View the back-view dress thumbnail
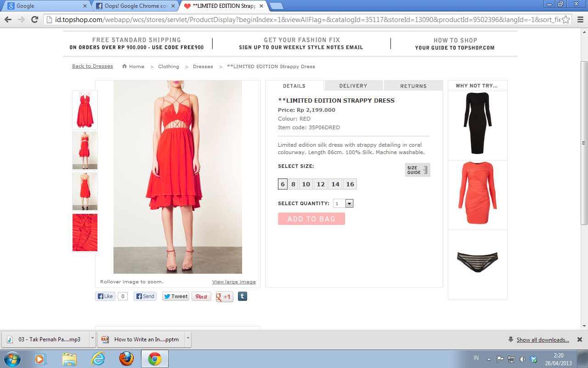The width and height of the screenshot is (588, 368). click(85, 191)
